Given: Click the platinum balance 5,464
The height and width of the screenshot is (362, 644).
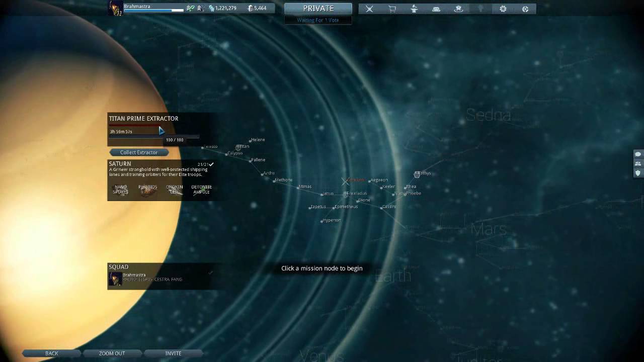Looking at the screenshot, I should [x=257, y=8].
